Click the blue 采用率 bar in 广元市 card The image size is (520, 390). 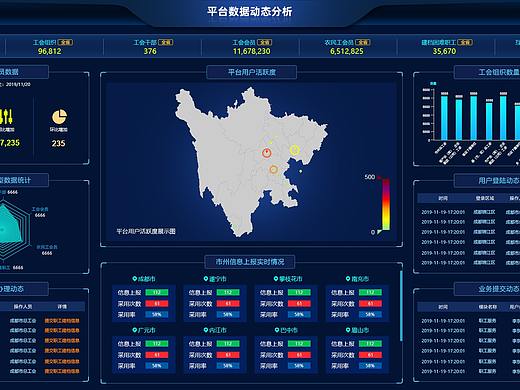[x=157, y=366]
